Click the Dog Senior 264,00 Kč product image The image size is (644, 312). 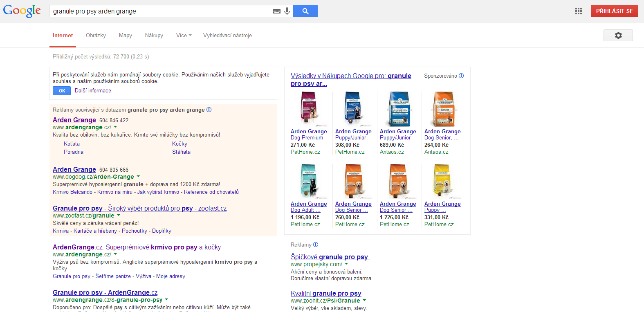[x=443, y=108]
